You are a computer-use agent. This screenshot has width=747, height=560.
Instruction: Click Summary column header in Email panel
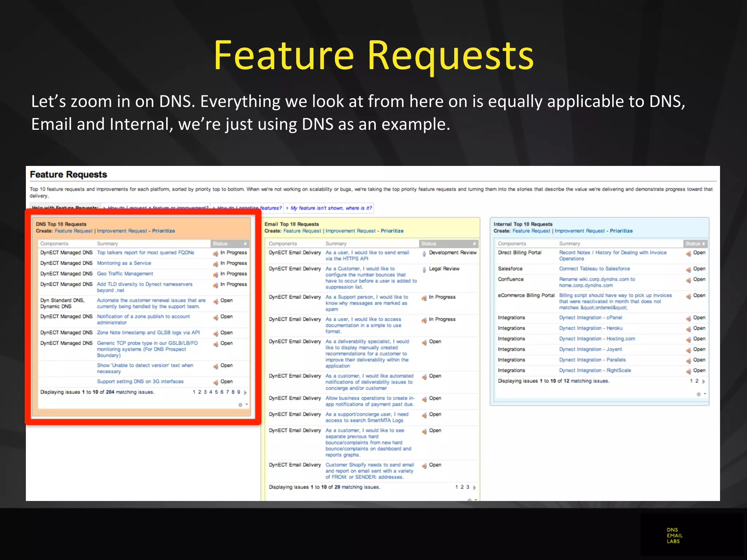coord(336,244)
